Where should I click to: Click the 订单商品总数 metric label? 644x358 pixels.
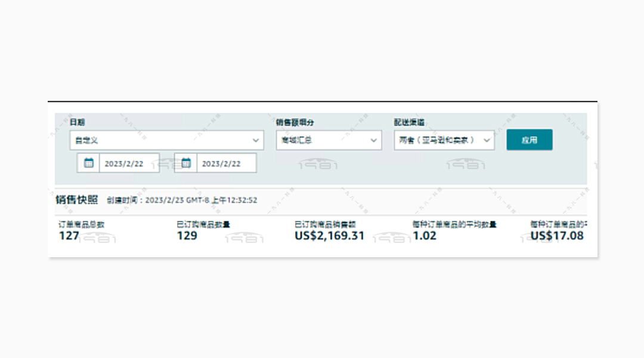click(81, 225)
